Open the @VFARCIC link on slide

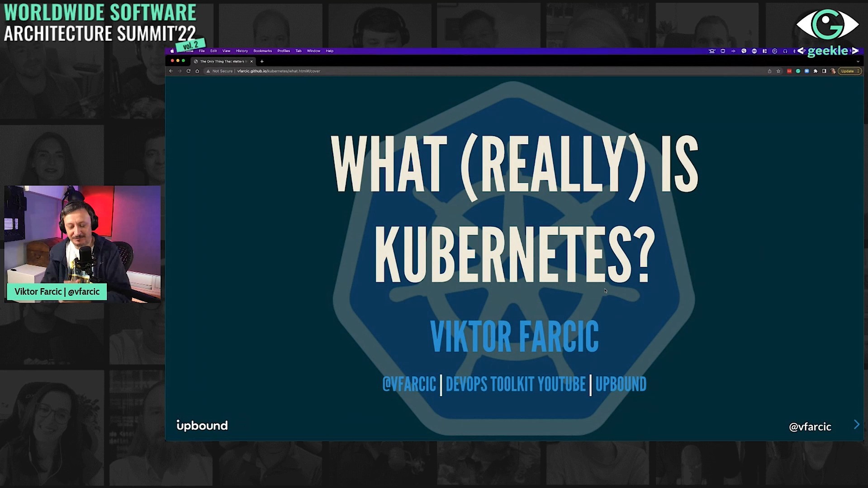[409, 384]
